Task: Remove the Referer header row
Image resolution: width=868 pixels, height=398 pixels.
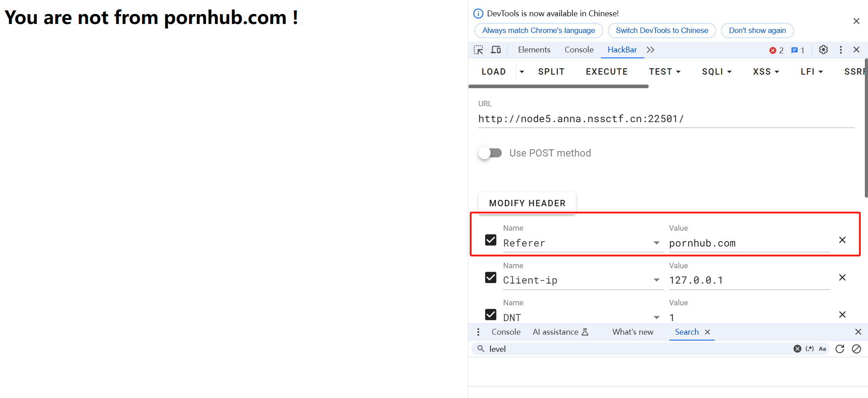Action: pyautogui.click(x=842, y=240)
